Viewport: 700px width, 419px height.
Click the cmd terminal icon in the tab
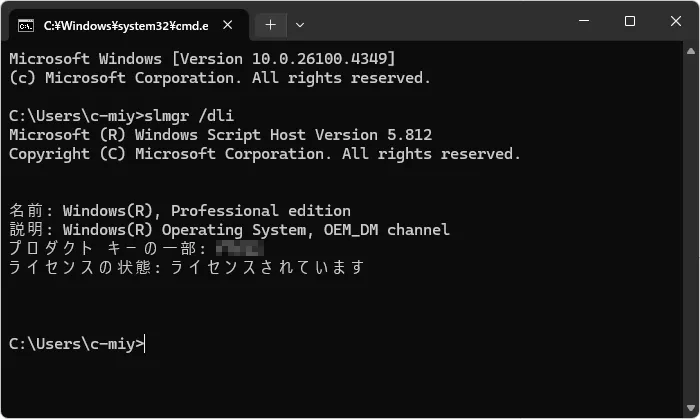click(25, 26)
